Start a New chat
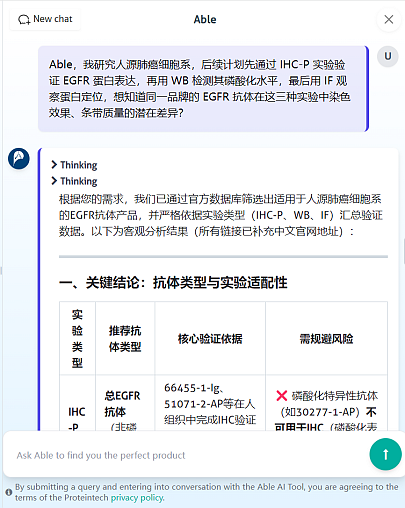 [45, 19]
